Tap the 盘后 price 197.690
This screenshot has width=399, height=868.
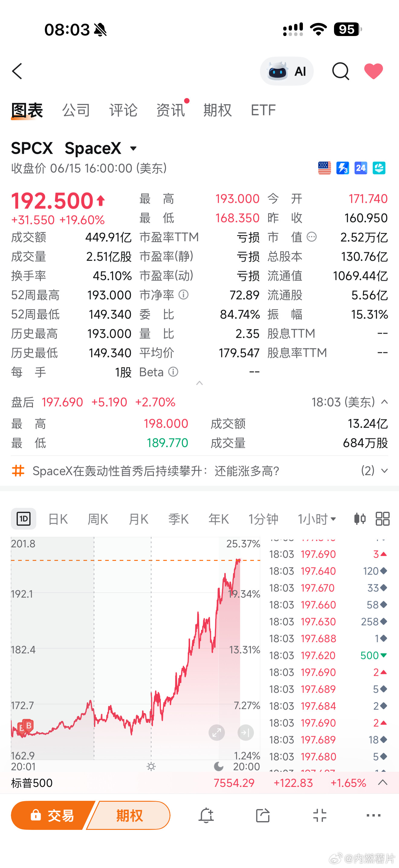click(x=62, y=402)
